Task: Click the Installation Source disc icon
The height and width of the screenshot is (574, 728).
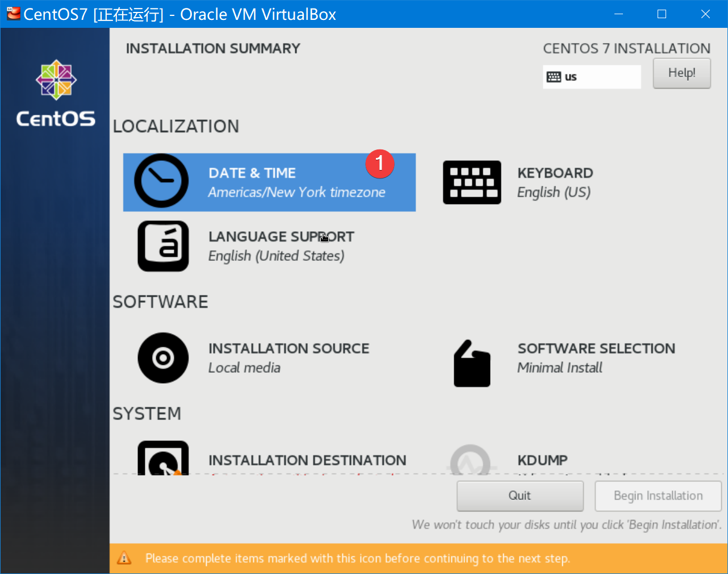Action: click(163, 358)
